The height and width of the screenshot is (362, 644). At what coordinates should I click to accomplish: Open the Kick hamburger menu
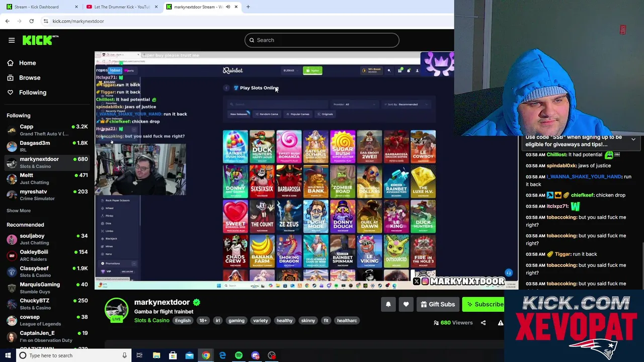pos(12,40)
